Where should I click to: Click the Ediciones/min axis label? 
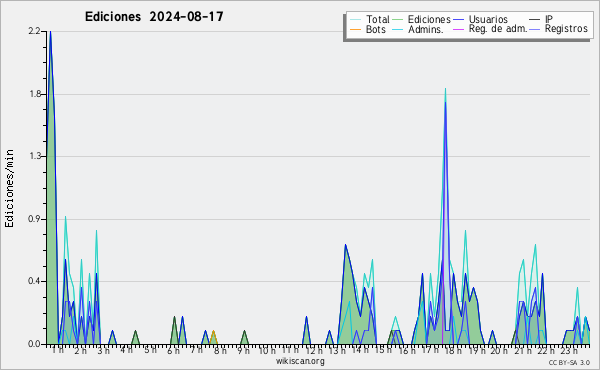pyautogui.click(x=9, y=188)
